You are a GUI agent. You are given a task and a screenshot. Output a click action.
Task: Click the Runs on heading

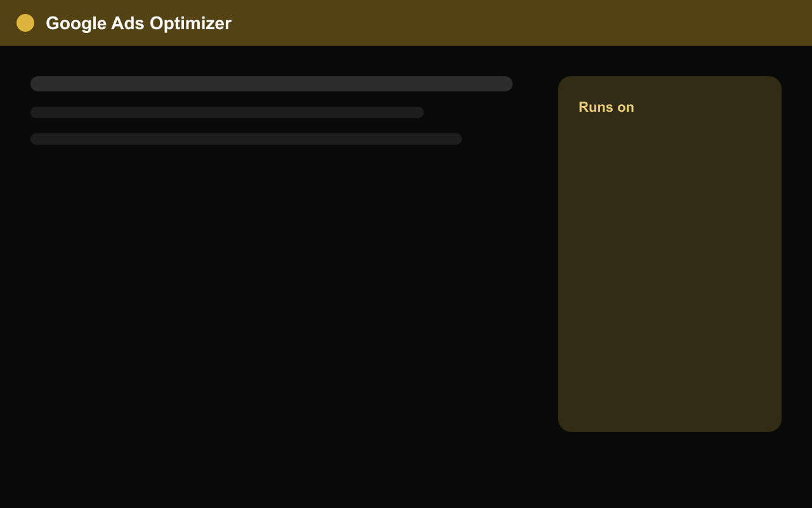click(x=606, y=107)
